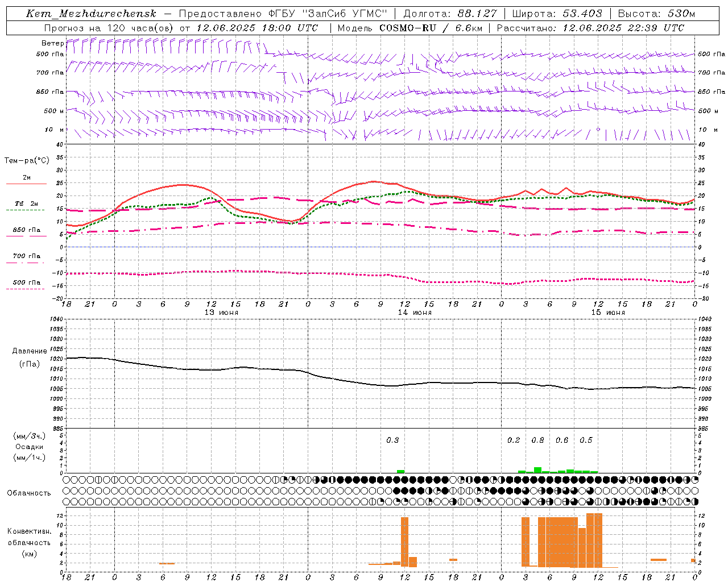728x582 pixels.
Task: Click the "0.2" precipitation amount value
Action: coord(514,440)
